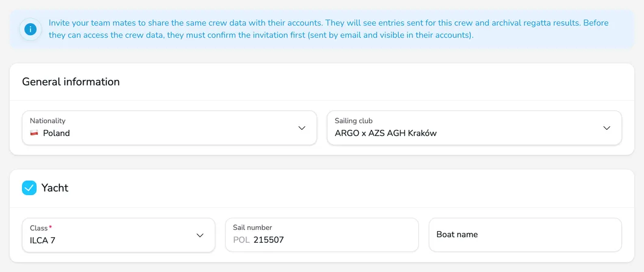Open the Sailing club dropdown
Image resolution: width=644 pixels, height=272 pixels.
point(474,128)
